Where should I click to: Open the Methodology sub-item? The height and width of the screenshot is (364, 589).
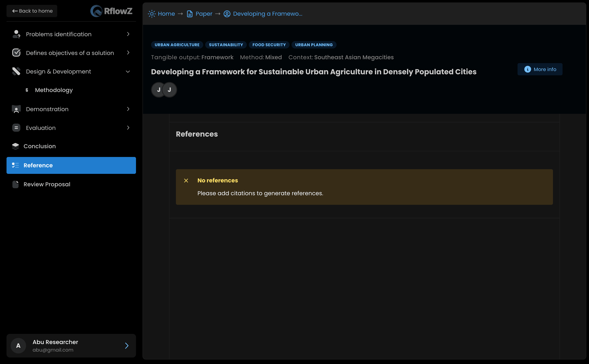point(54,90)
